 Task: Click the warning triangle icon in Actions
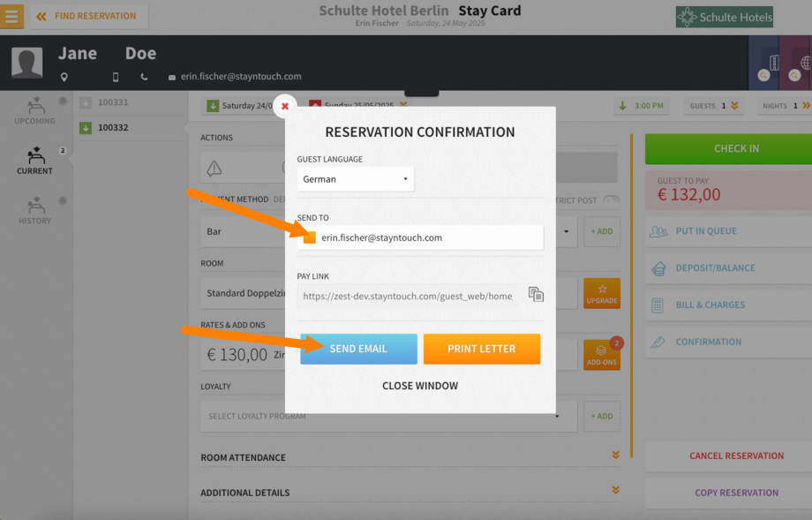coord(214,168)
